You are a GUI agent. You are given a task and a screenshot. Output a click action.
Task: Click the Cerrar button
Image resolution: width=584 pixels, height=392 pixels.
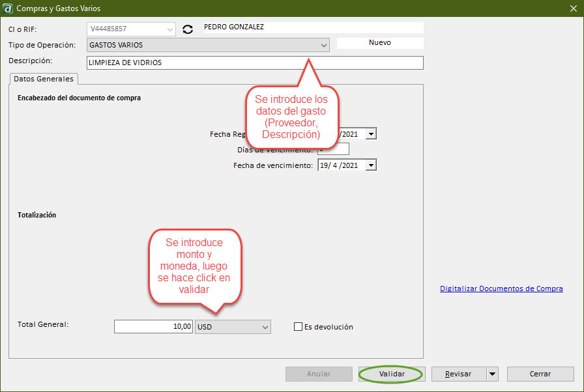coord(540,374)
